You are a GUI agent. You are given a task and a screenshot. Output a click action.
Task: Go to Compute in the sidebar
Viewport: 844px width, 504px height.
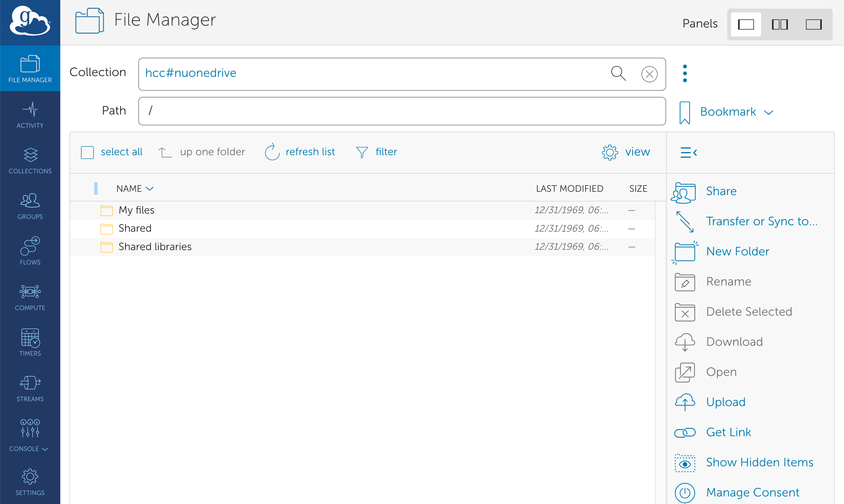(30, 297)
